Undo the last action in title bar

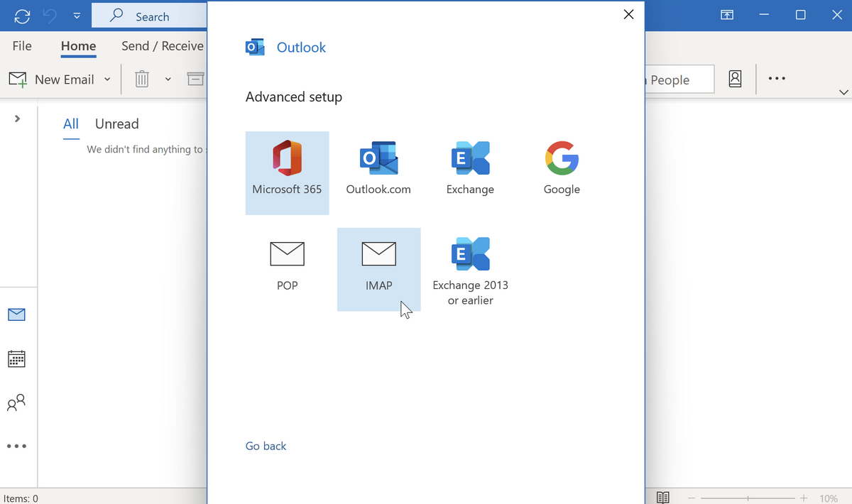[50, 15]
